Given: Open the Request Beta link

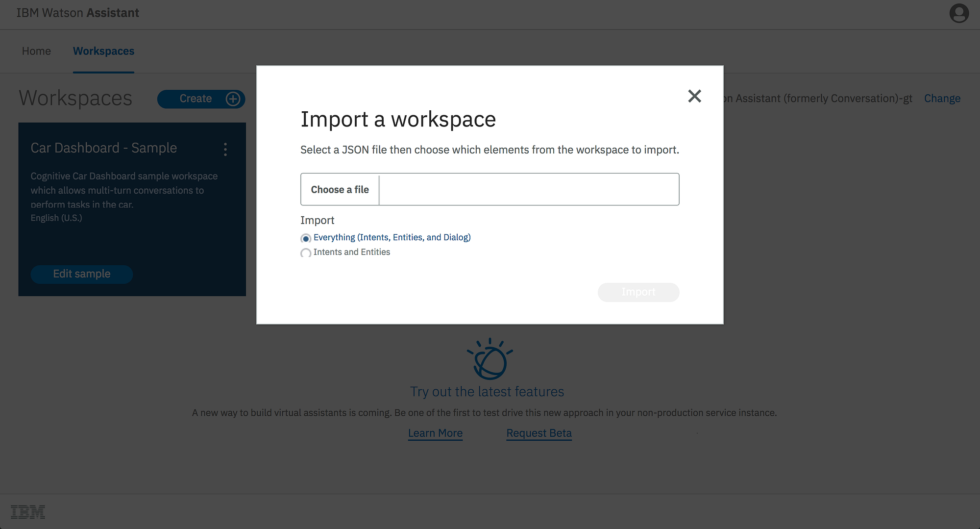Looking at the screenshot, I should coord(539,433).
